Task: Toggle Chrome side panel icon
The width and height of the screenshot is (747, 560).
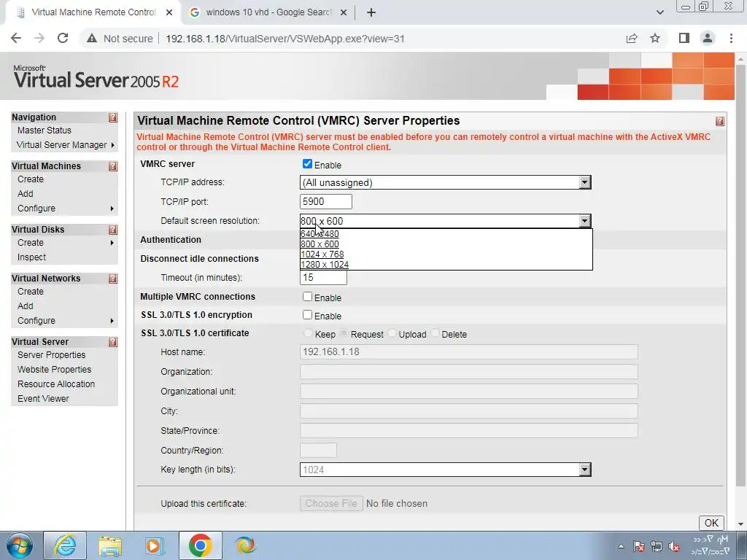Action: pos(684,38)
